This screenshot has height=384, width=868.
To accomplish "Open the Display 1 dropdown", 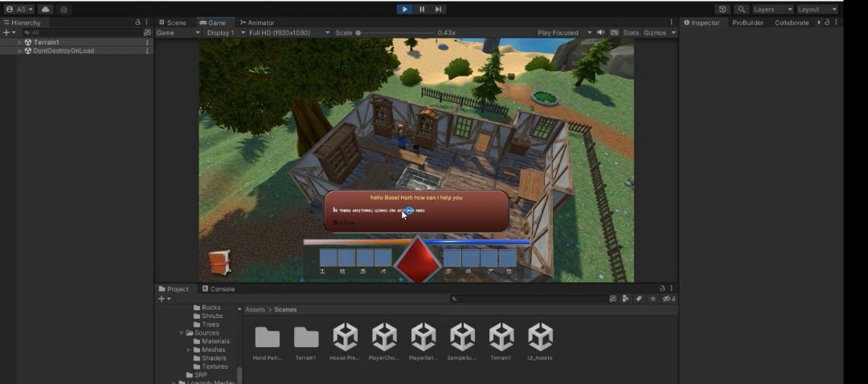I will coord(226,33).
